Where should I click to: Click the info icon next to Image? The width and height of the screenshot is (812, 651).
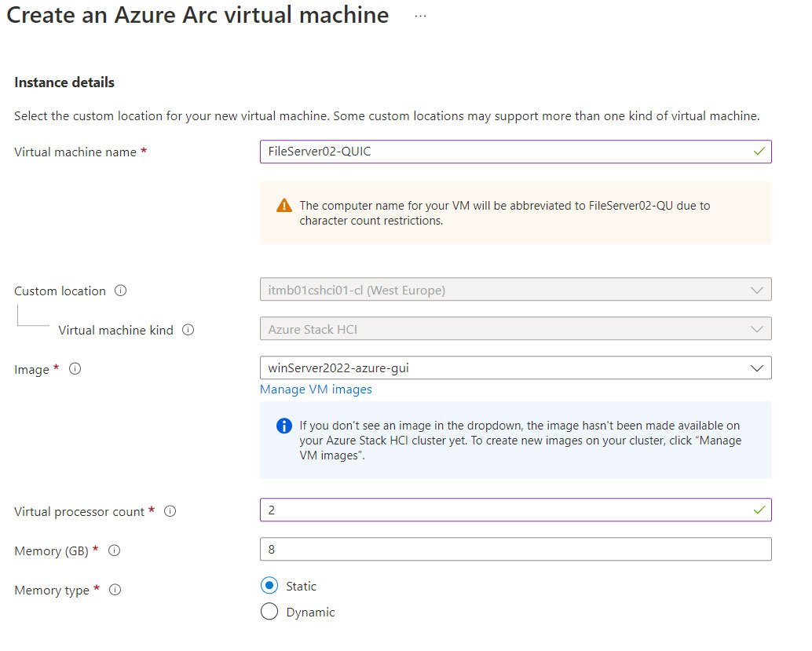tap(75, 369)
